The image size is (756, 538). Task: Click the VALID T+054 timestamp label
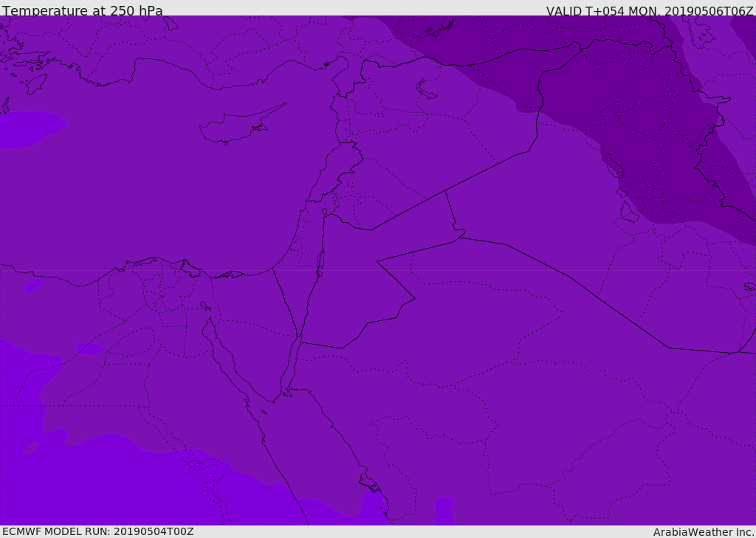[649, 11]
